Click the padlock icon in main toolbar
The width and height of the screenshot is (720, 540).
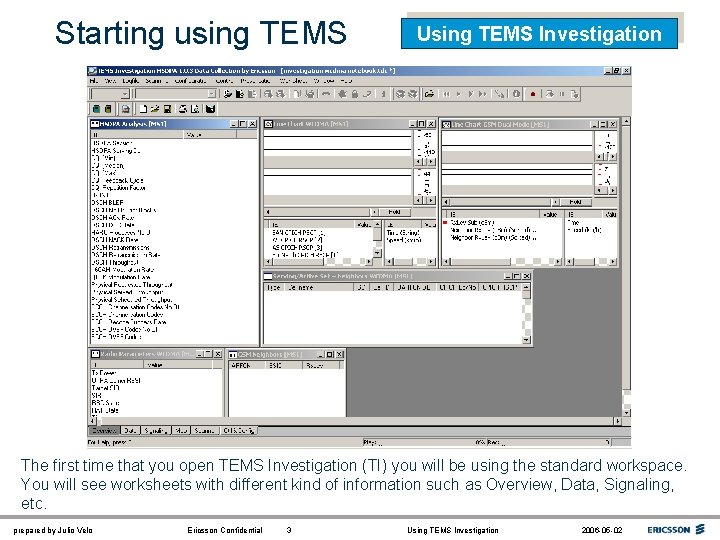pos(354,94)
